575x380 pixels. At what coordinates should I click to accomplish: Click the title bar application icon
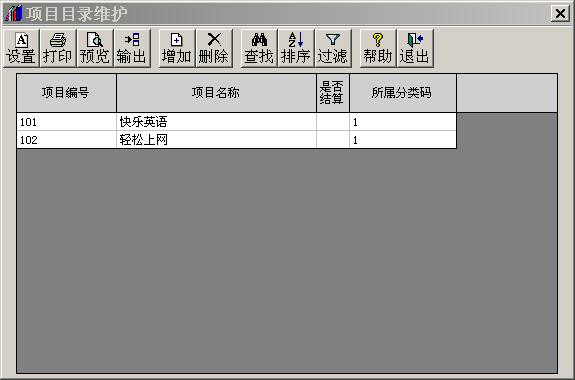coord(13,13)
